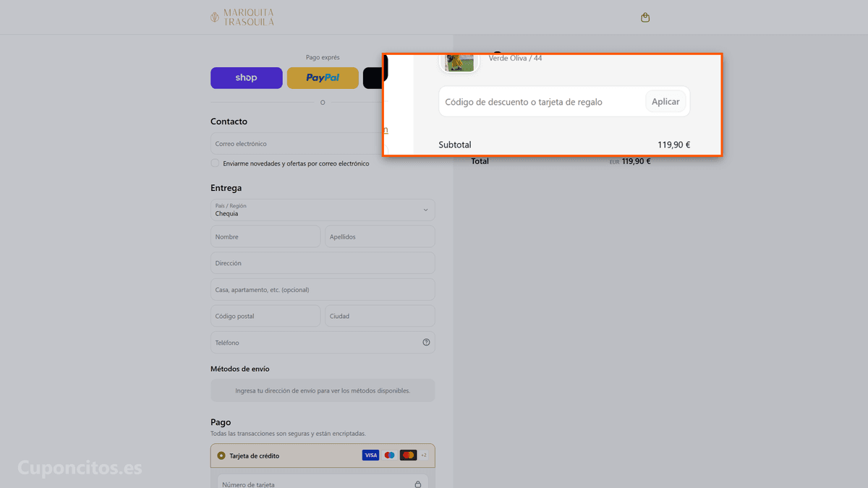Focus the Código postal field
Image resolution: width=868 pixels, height=488 pixels.
[265, 316]
